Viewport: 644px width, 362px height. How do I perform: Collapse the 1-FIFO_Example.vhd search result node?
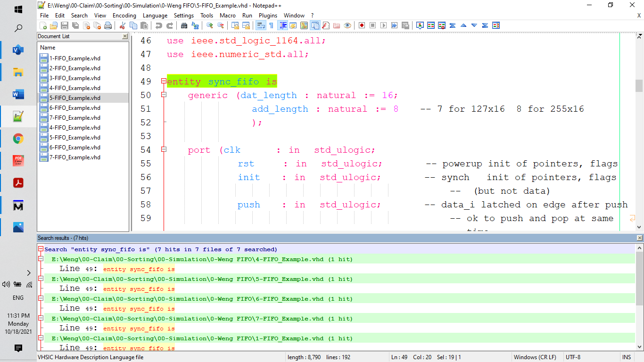[41, 338]
